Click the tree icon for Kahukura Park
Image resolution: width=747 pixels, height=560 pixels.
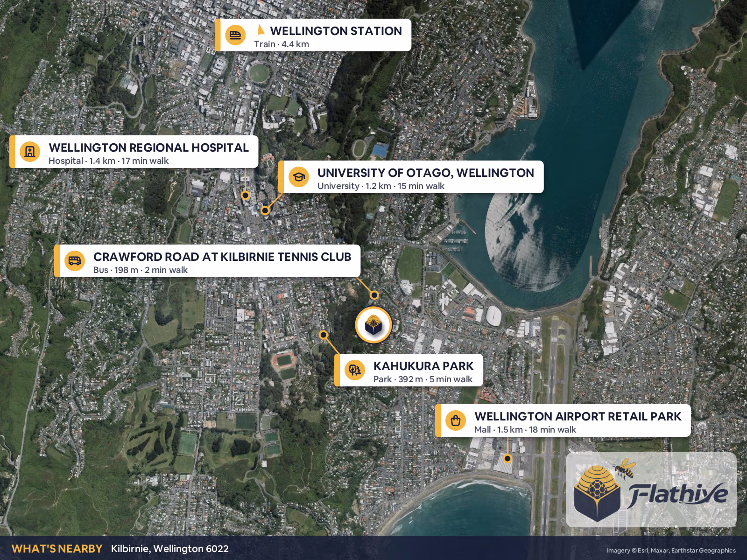point(355,370)
